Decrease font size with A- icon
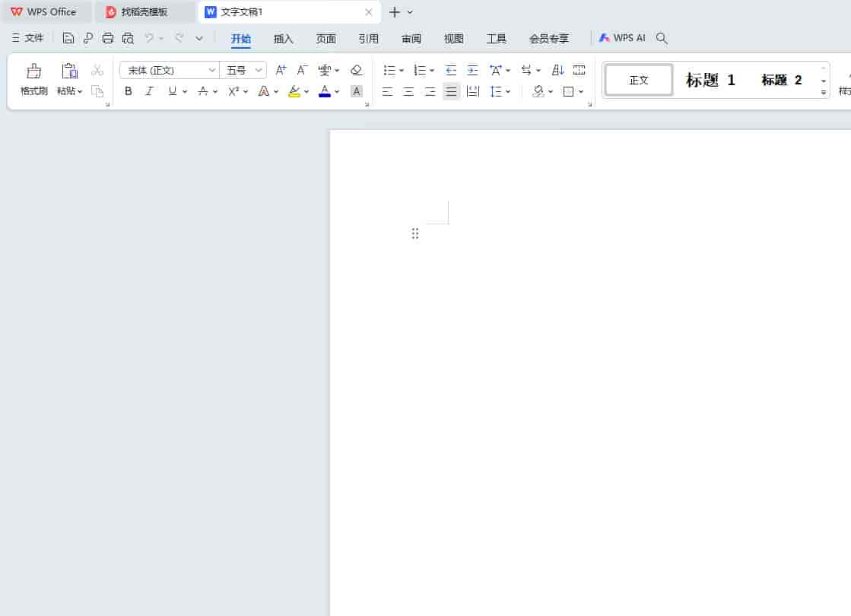The height and width of the screenshot is (616, 851). (302, 70)
